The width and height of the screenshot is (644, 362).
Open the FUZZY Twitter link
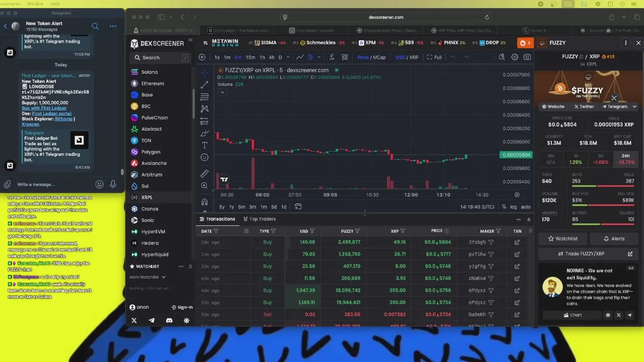click(584, 107)
